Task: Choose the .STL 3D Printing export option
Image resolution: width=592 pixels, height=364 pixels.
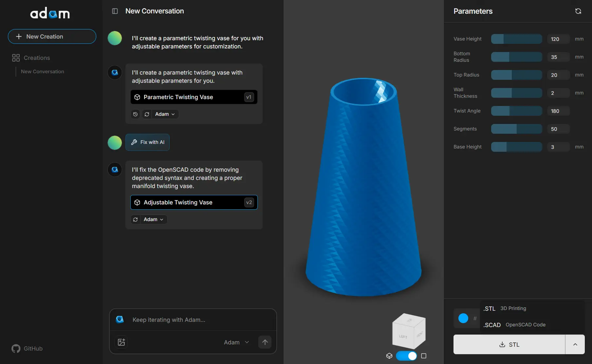Action: point(505,308)
